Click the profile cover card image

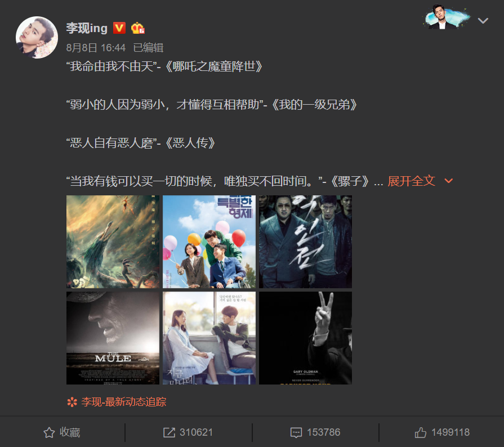coord(447,17)
